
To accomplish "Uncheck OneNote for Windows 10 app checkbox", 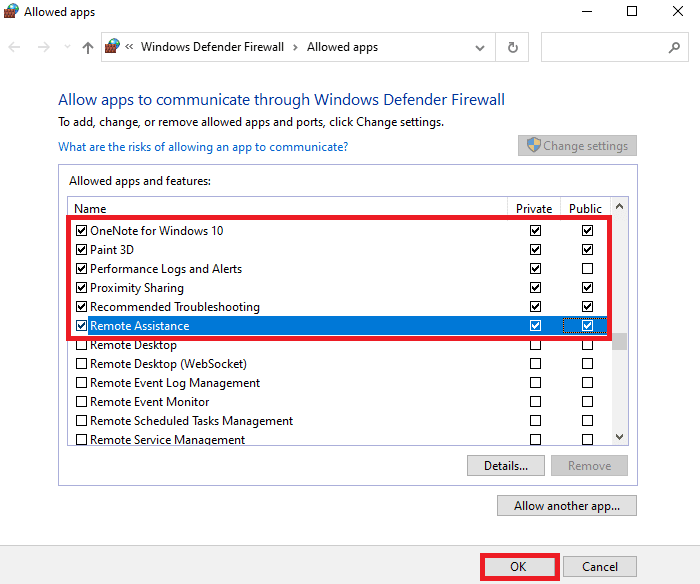I will click(x=81, y=230).
